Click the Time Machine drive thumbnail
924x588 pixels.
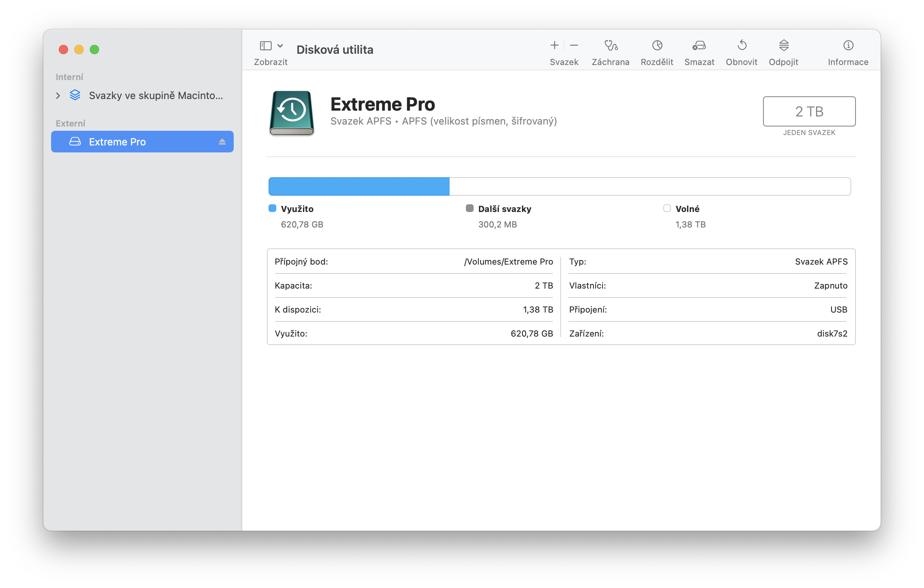[292, 113]
